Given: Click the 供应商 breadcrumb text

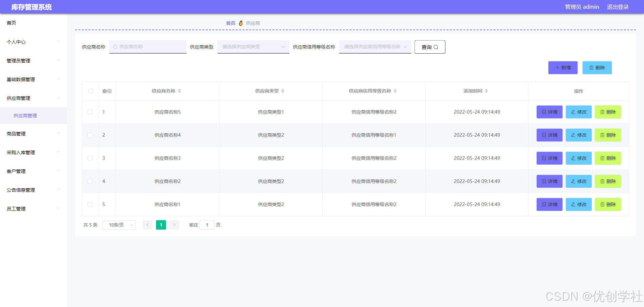Looking at the screenshot, I should (x=253, y=23).
